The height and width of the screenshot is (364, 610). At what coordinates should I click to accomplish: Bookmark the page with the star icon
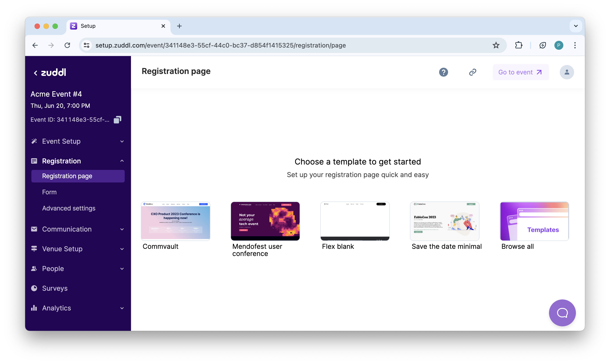496,45
